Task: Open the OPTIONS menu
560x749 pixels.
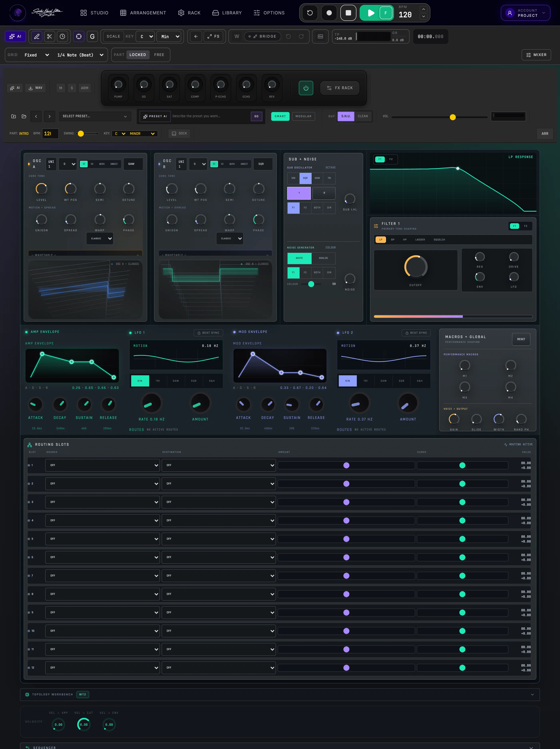Action: (269, 13)
